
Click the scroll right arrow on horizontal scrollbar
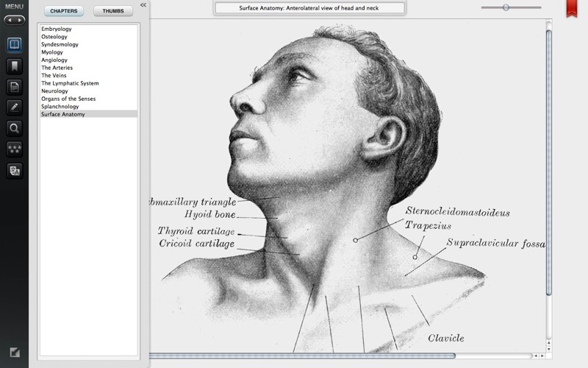tap(542, 355)
